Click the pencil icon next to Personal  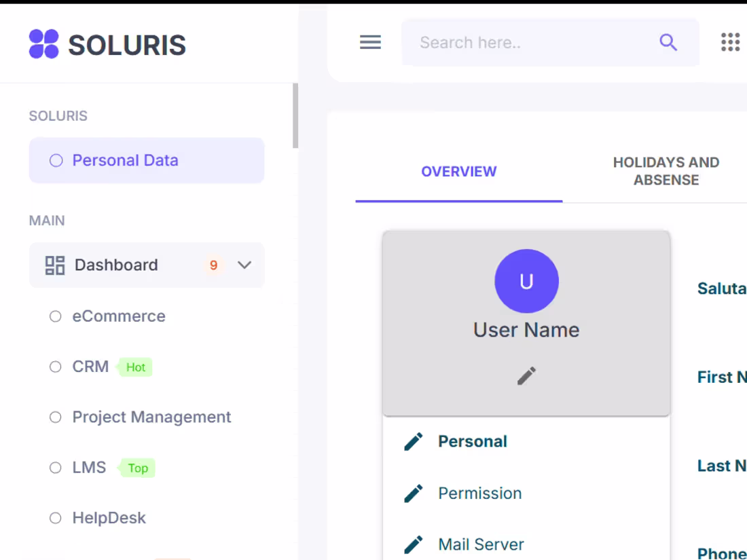point(414,441)
